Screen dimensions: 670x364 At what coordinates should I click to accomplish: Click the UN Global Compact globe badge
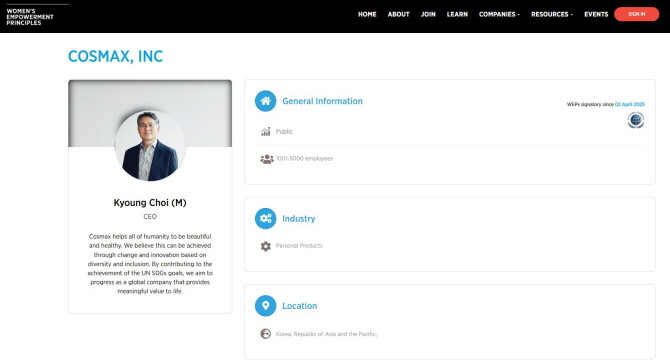(636, 120)
